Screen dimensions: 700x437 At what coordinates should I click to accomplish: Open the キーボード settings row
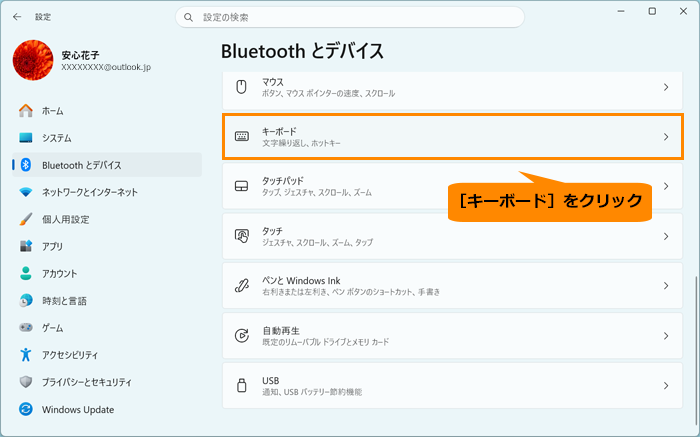[453, 137]
